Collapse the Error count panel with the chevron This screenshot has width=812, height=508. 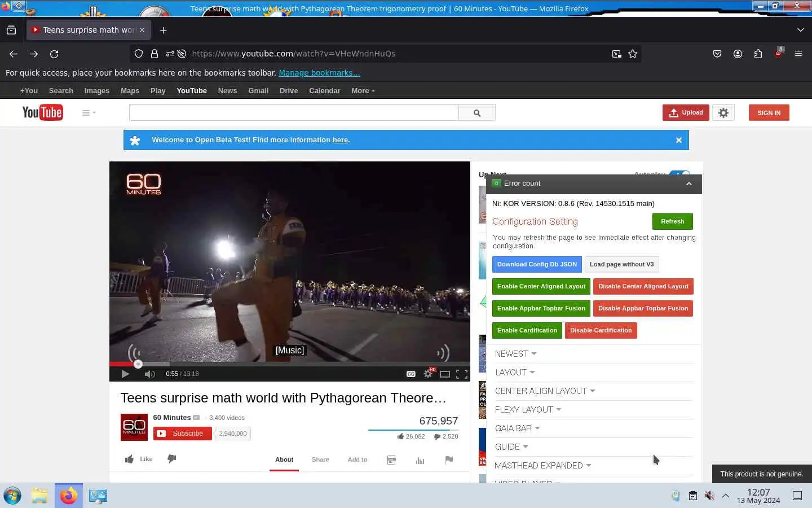point(689,184)
